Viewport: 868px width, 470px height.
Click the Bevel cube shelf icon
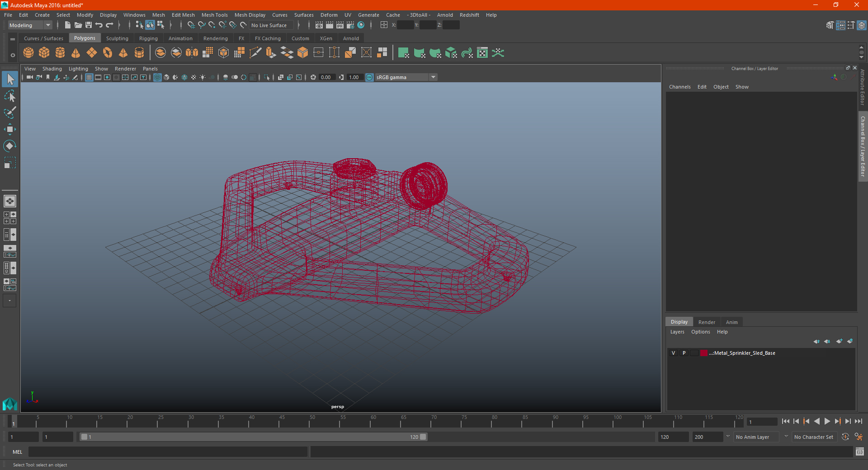pyautogui.click(x=303, y=53)
